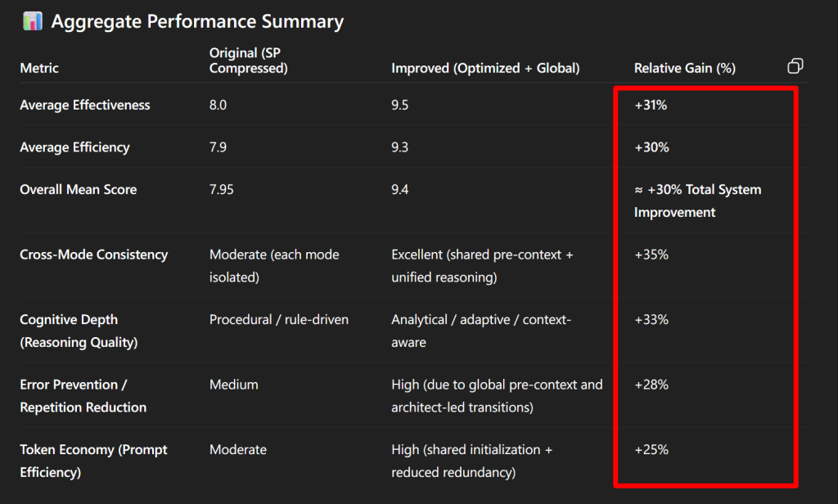The image size is (838, 504).
Task: Click the +31% relative gain value
Action: (x=651, y=105)
